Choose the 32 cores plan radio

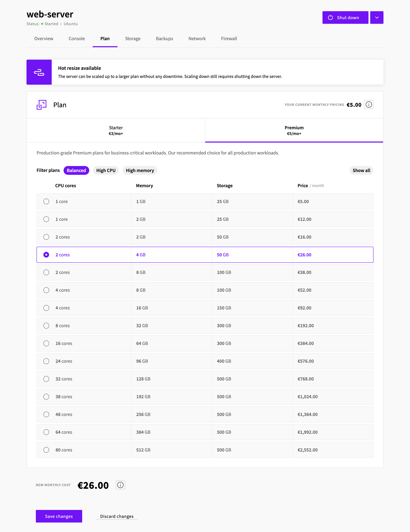click(x=46, y=379)
